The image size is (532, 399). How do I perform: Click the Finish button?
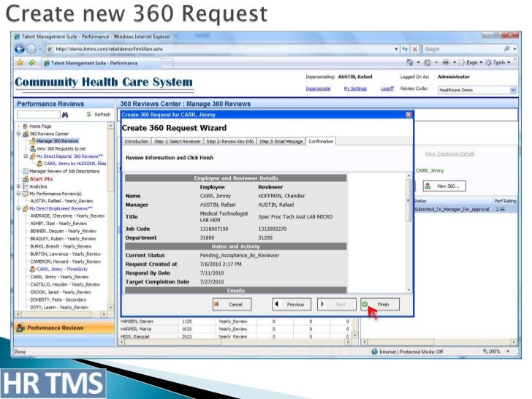click(380, 304)
